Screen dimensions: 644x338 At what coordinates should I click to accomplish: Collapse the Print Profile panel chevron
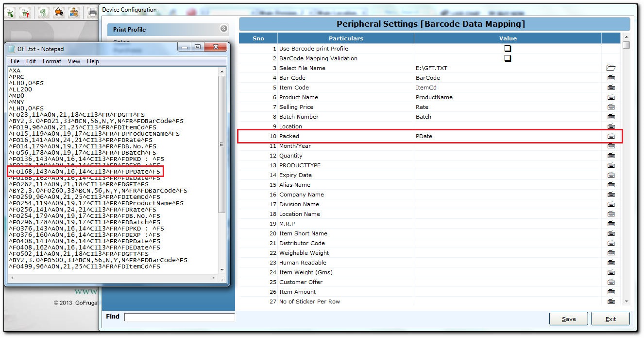pos(223,29)
